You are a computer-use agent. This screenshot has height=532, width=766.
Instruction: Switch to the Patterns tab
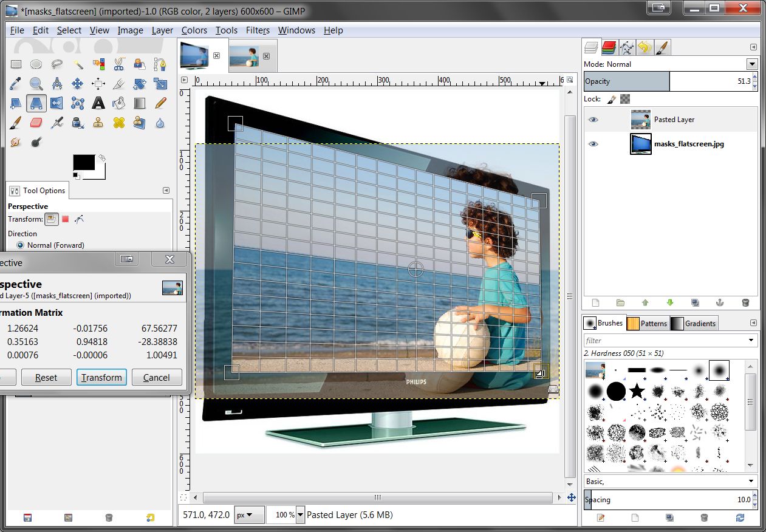648,323
